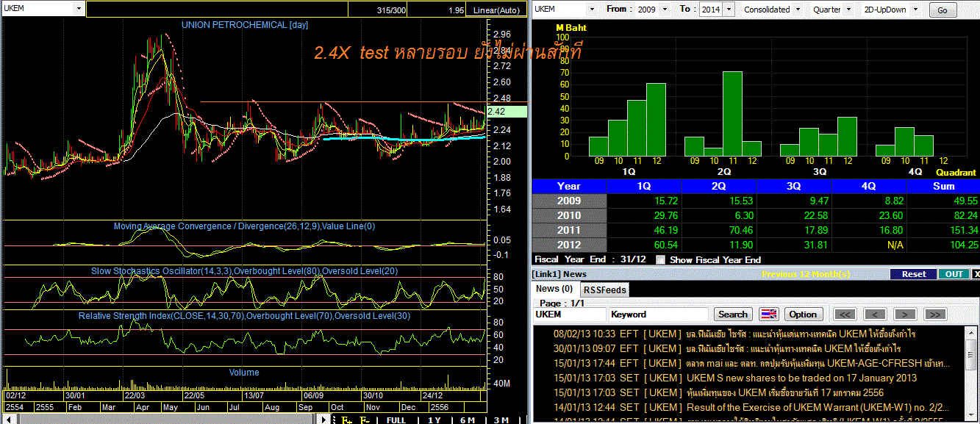The image size is (980, 424).
Task: Switch to the News (0) tab
Action: click(554, 289)
